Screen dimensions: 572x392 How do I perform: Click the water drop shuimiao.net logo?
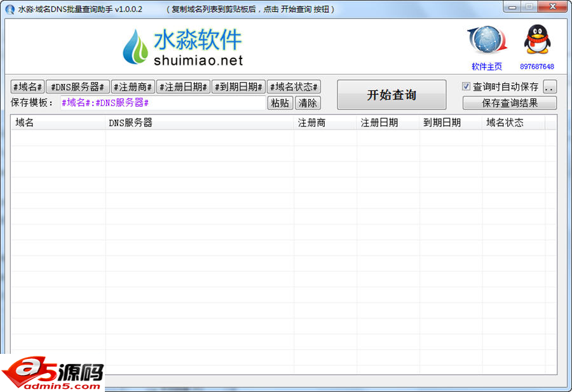point(183,47)
